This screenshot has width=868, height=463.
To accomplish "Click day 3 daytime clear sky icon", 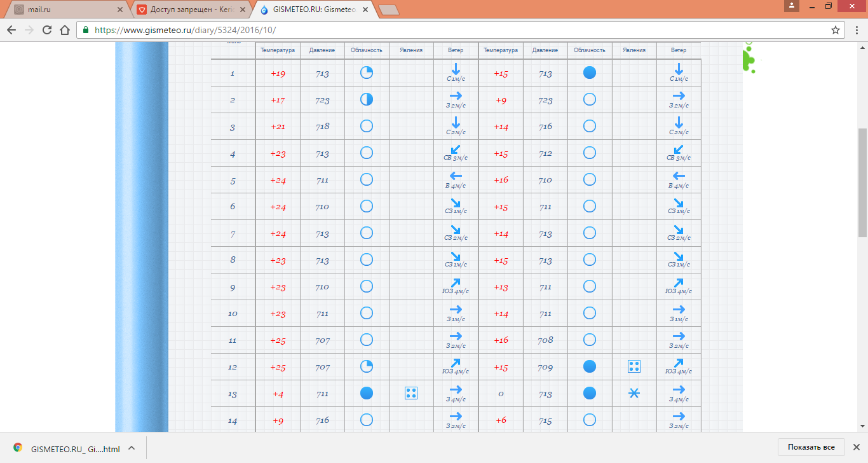I will point(367,126).
